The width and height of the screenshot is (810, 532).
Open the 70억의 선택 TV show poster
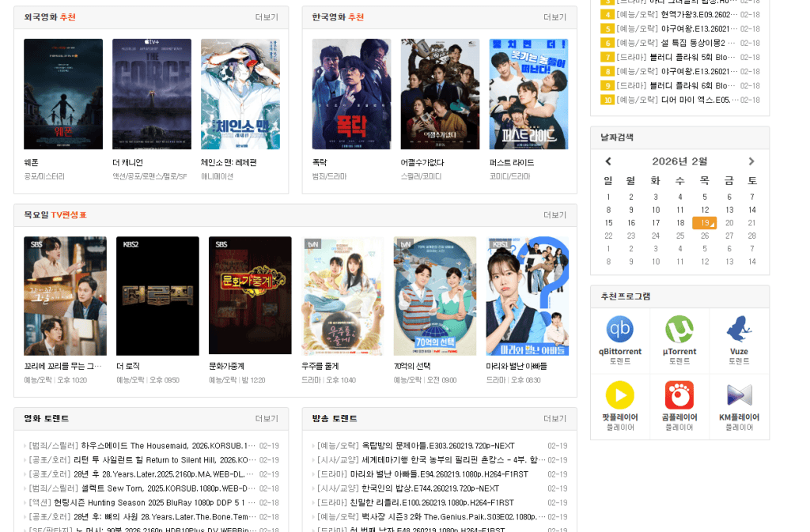(x=435, y=296)
